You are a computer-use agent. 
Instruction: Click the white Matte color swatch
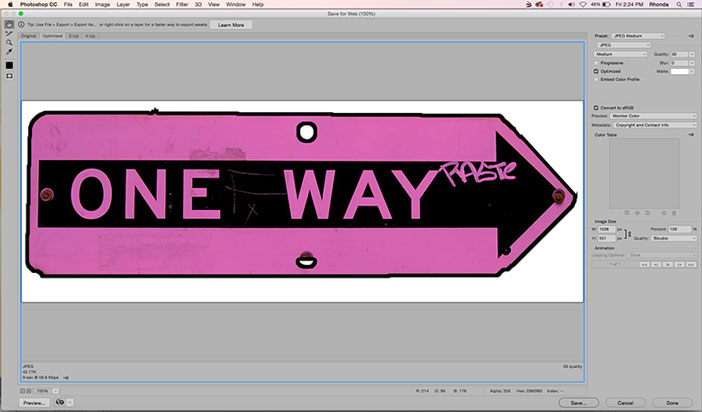[x=679, y=71]
